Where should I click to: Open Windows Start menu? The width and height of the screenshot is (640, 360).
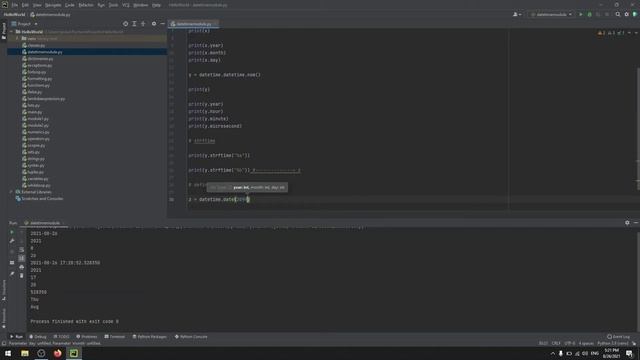coord(8,353)
